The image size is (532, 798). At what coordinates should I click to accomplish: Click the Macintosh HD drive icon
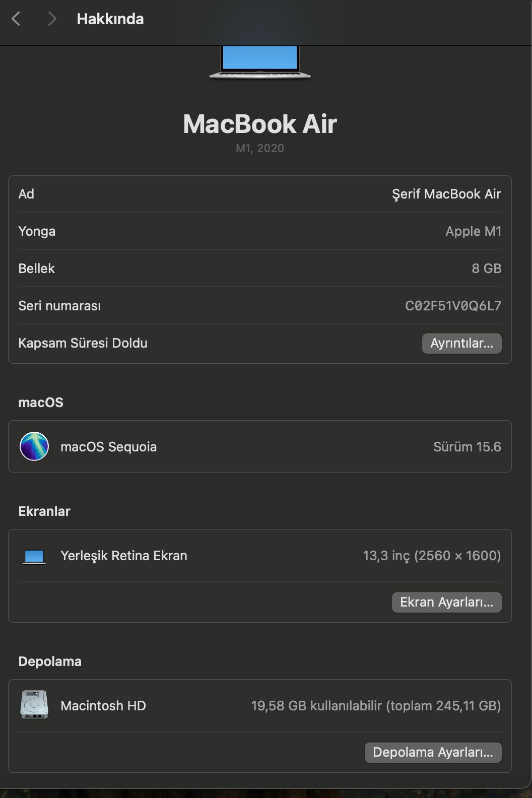coord(34,705)
